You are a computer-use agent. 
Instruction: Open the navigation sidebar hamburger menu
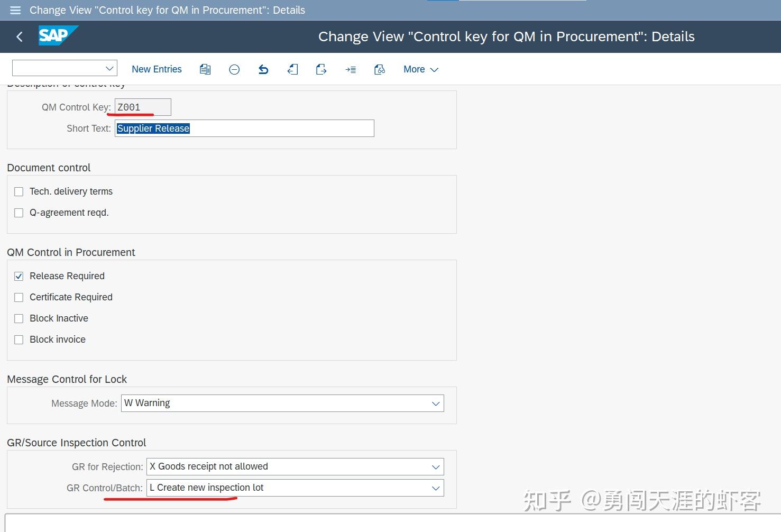tap(15, 10)
